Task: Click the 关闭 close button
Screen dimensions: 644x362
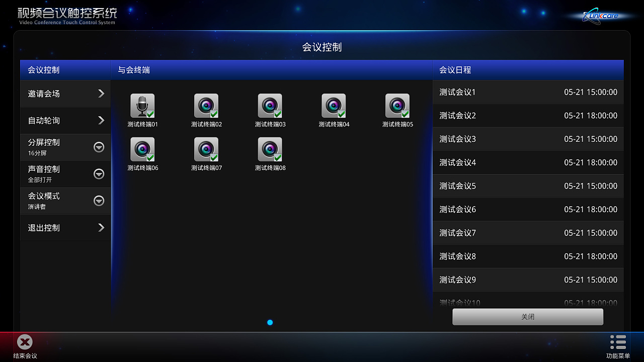Action: point(528,317)
